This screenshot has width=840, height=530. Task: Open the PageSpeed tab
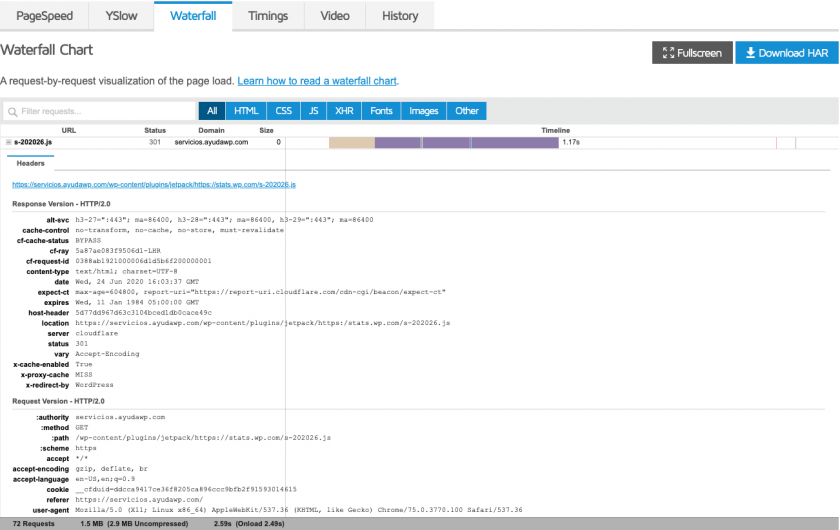click(x=44, y=16)
